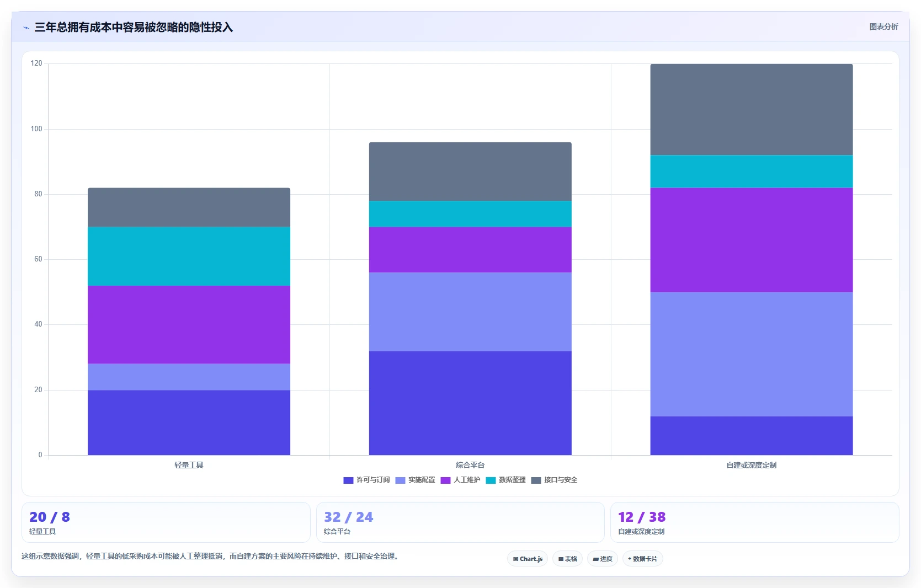The image size is (921, 588).
Task: Select the 实施配置 segment of 自建或深度定制 bar
Action: (x=752, y=354)
